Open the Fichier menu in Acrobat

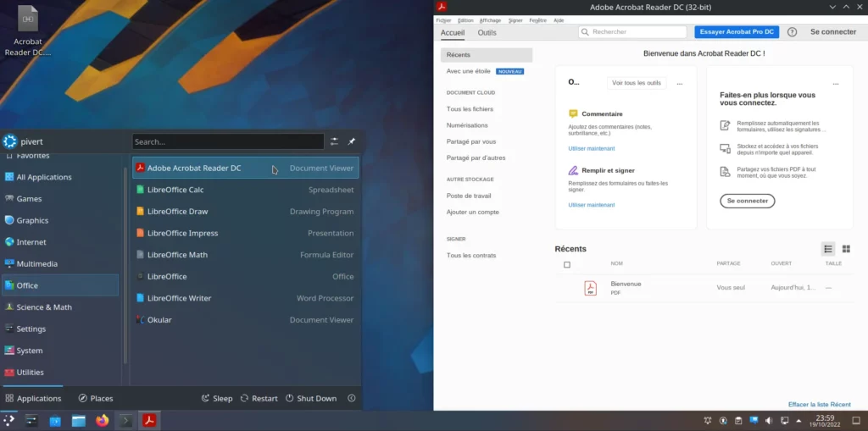(443, 20)
